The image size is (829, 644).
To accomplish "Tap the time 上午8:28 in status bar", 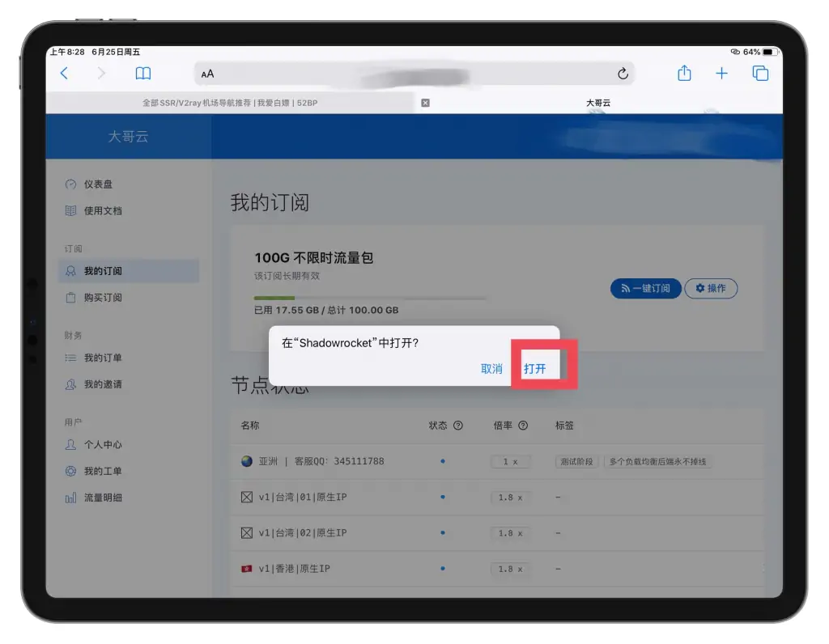I will coord(67,52).
